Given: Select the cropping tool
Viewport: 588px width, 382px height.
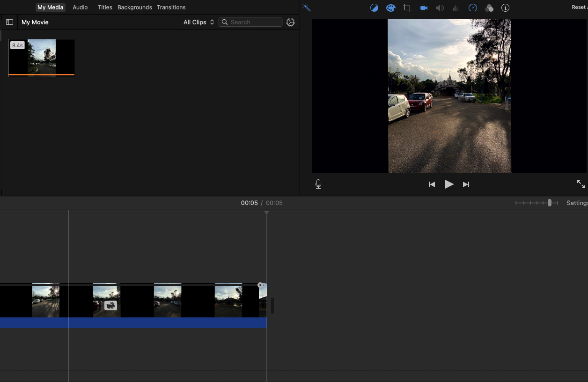Looking at the screenshot, I should (407, 8).
